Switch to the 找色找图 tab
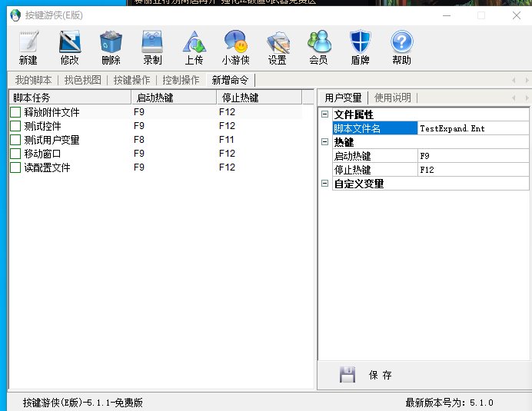This screenshot has width=532, height=411. (x=82, y=81)
